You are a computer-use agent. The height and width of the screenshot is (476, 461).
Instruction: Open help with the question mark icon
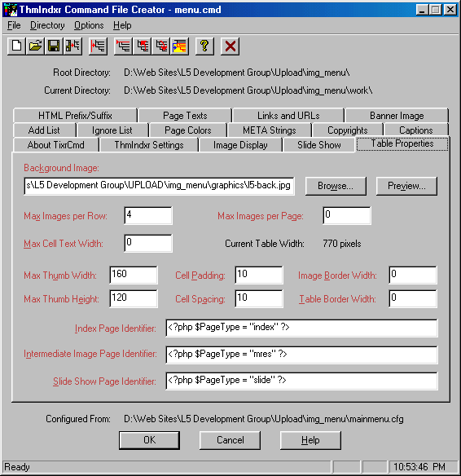(x=204, y=46)
